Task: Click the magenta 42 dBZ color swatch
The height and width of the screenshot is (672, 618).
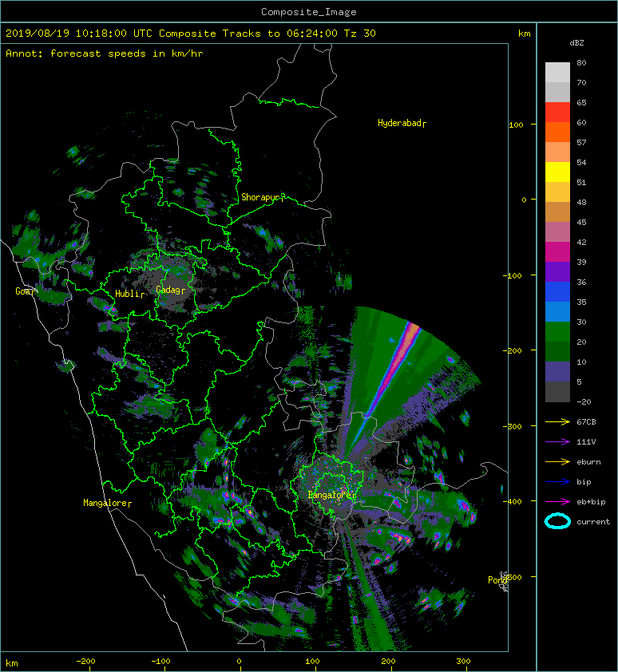Action: pos(557,251)
